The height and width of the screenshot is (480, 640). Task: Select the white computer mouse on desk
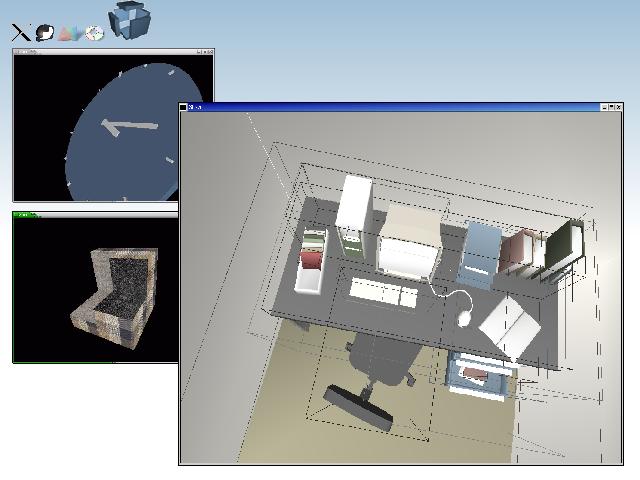(467, 320)
